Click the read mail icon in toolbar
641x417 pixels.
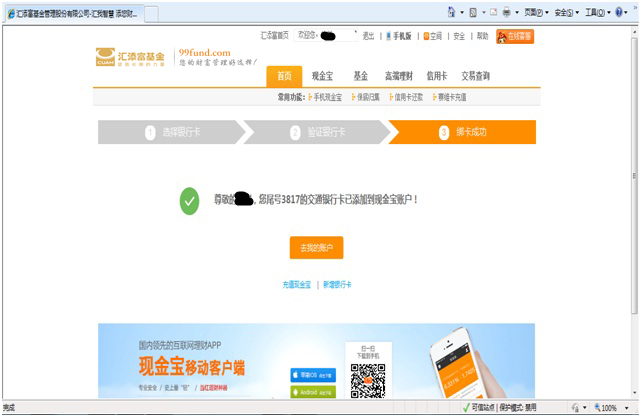coord(494,13)
